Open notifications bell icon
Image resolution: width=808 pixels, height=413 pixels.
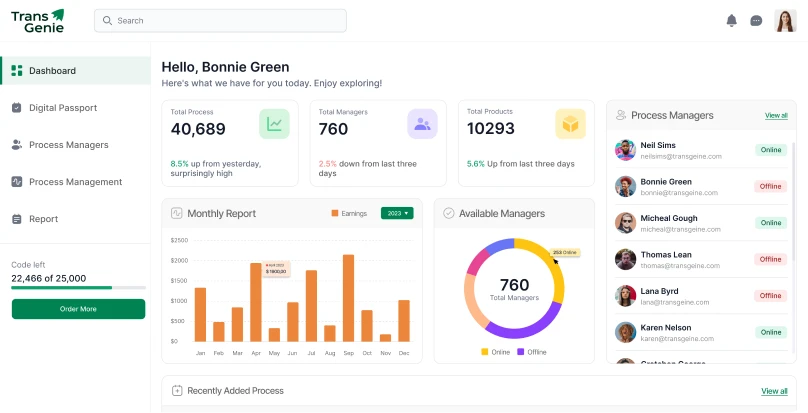(x=731, y=21)
